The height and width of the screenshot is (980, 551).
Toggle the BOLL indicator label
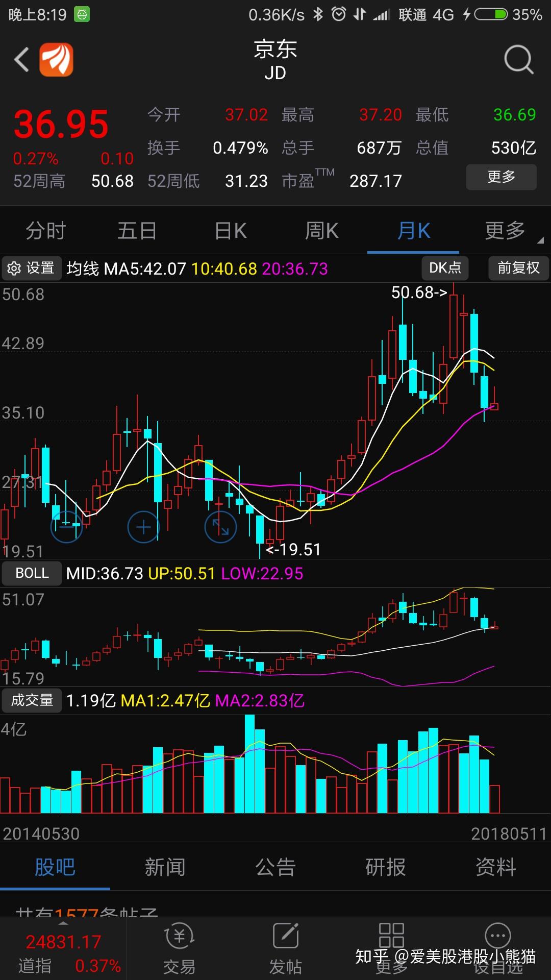coord(32,573)
